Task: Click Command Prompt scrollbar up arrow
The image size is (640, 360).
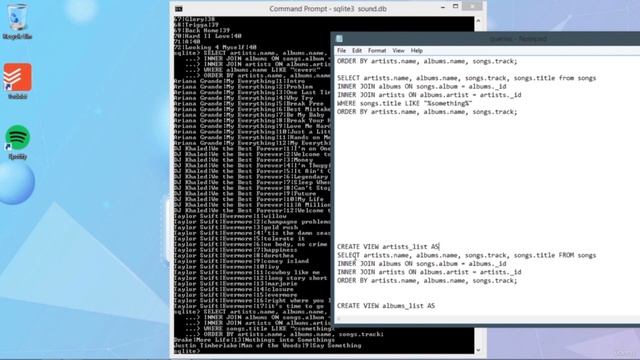Action: click(478, 20)
